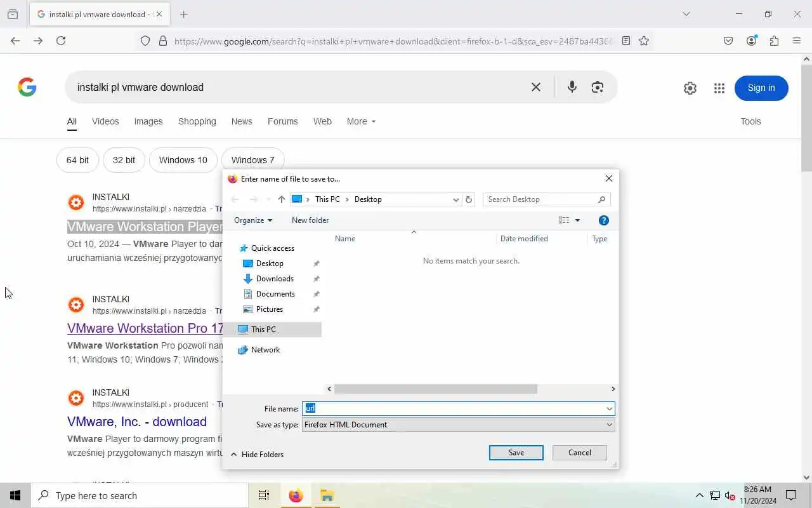Image resolution: width=812 pixels, height=508 pixels.
Task: Cancel the save dialog
Action: (580, 453)
